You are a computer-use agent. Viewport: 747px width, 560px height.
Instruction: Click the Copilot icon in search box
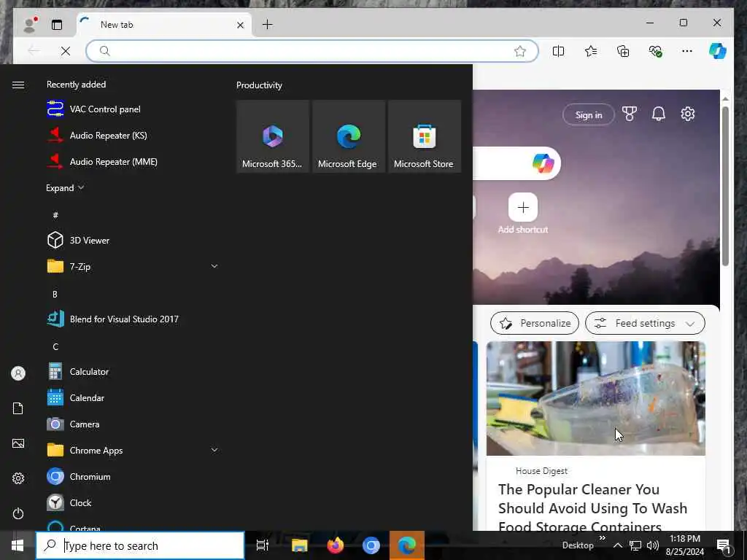[543, 163]
